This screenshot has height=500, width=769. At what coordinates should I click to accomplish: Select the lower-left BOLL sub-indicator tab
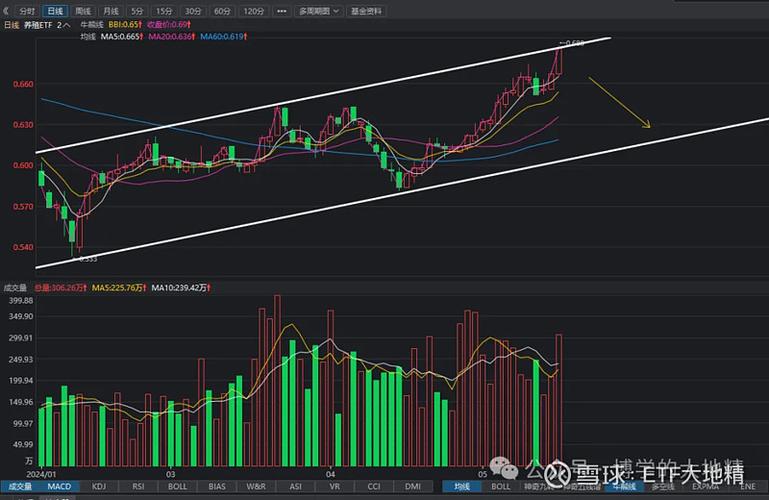[x=177, y=486]
